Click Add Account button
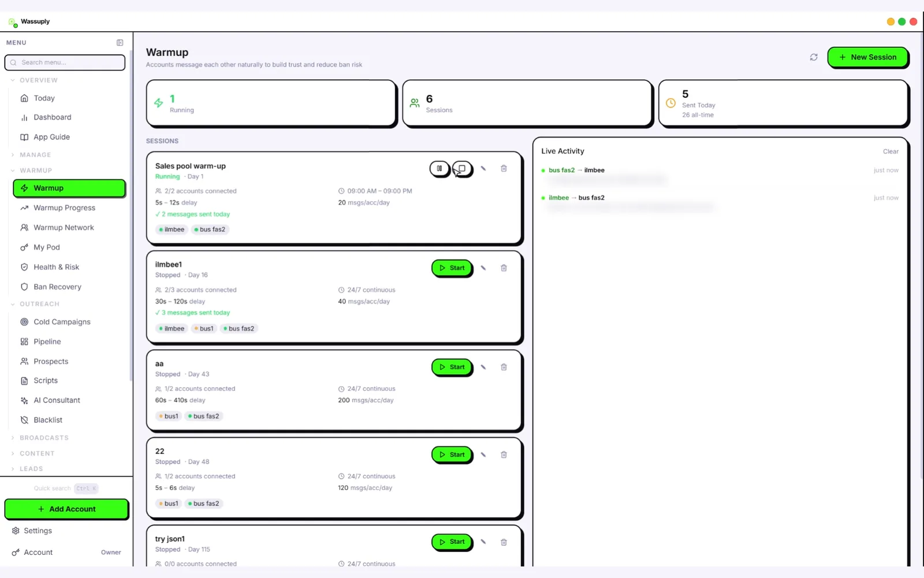This screenshot has height=578, width=924. (x=66, y=509)
